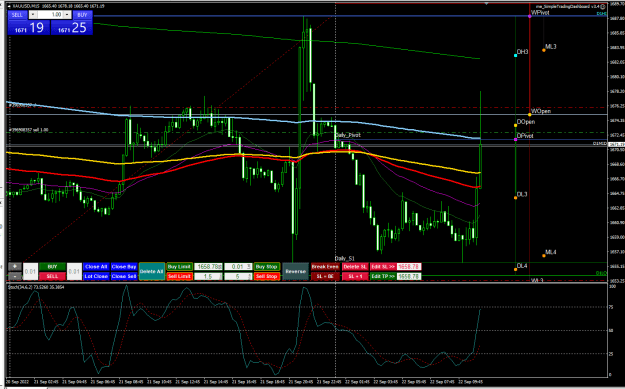Click the Daily_S1 label on the chart
The image size is (625, 389).
click(x=344, y=259)
